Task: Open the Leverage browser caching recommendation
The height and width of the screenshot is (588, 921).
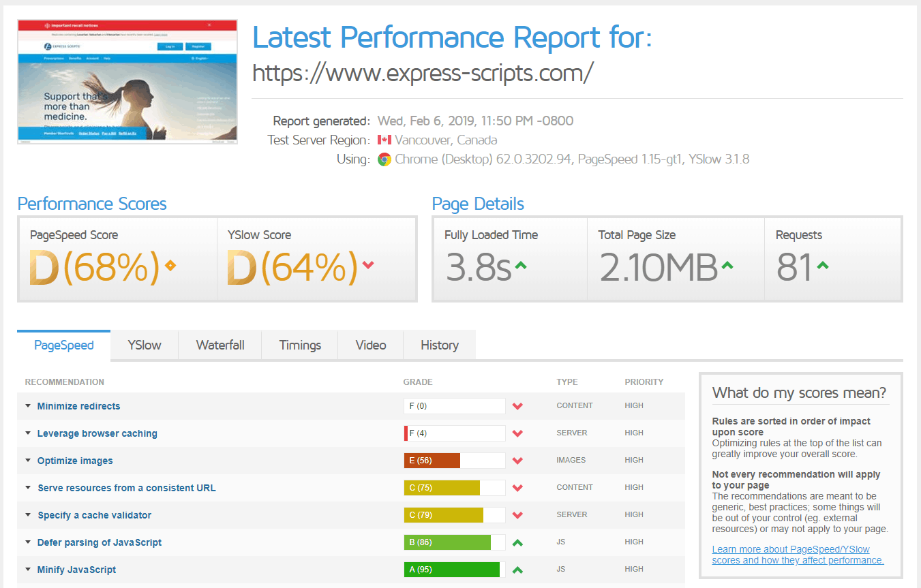Action: [97, 433]
